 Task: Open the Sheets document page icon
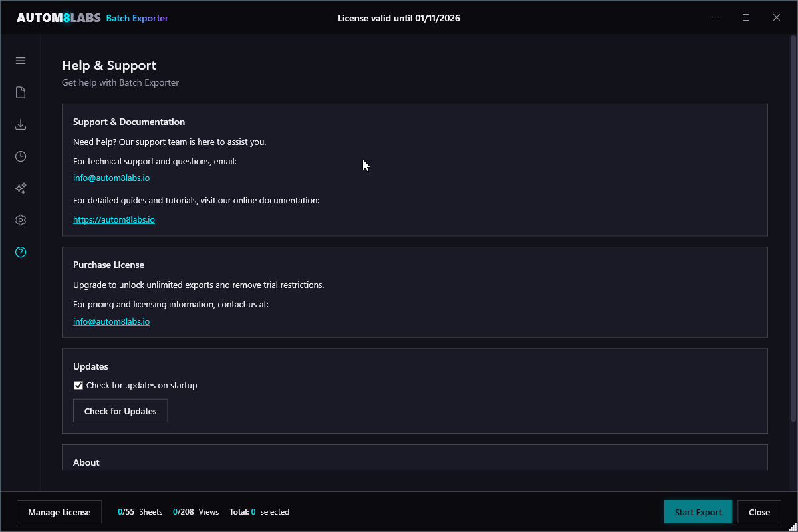tap(20, 92)
